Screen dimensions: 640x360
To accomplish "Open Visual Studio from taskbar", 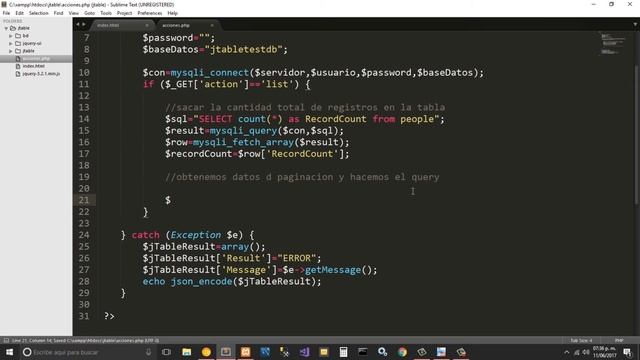I will tap(304, 352).
